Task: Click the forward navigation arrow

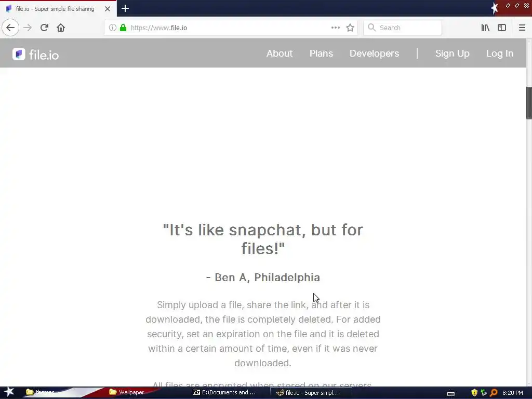Action: pyautogui.click(x=28, y=28)
